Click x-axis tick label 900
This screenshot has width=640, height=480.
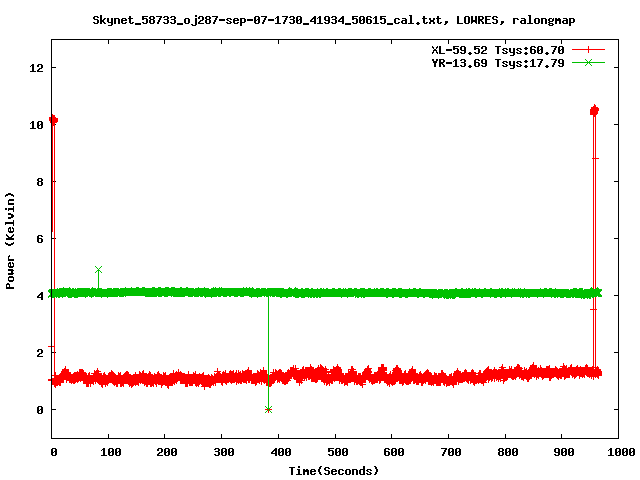[564, 452]
